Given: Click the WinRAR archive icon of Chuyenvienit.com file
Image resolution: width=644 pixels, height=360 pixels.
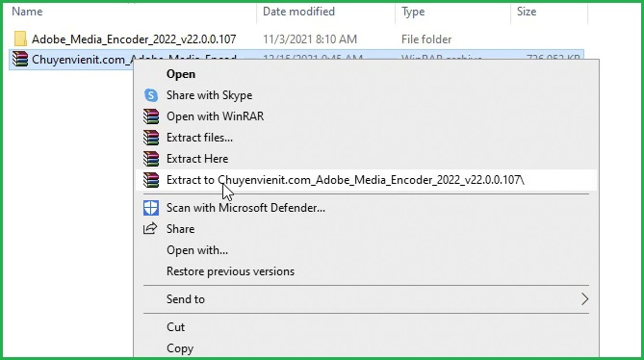Looking at the screenshot, I should [x=19, y=59].
